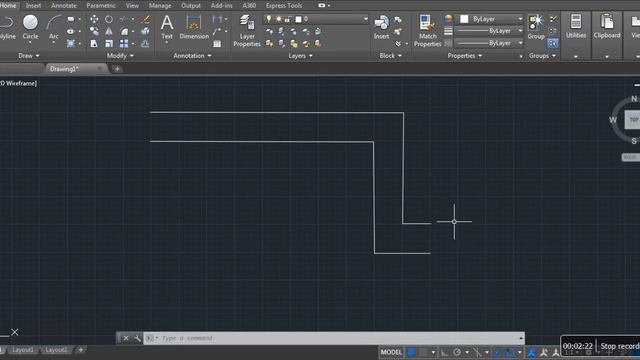Open the Utilities panel dropdown
640x360 pixels.
576,56
